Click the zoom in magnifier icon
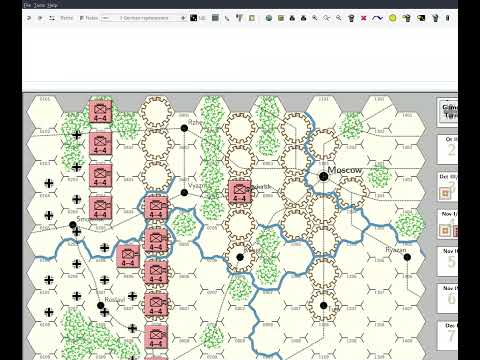 coord(315,18)
